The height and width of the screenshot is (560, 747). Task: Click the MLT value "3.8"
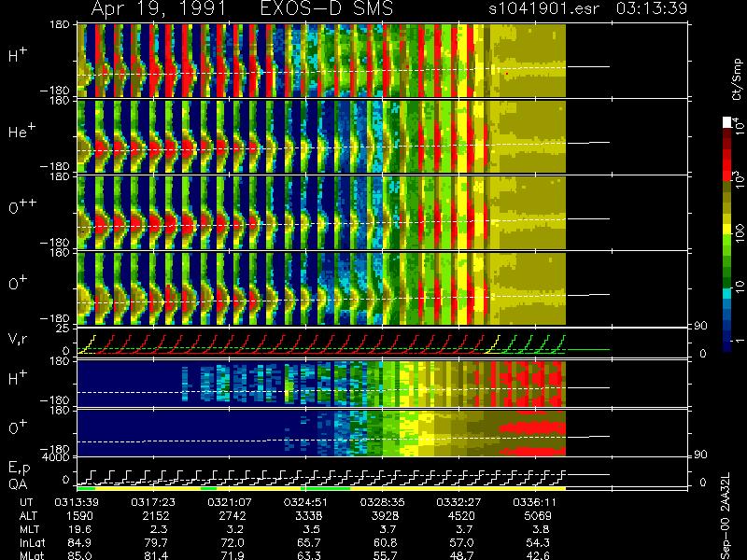coord(542,529)
